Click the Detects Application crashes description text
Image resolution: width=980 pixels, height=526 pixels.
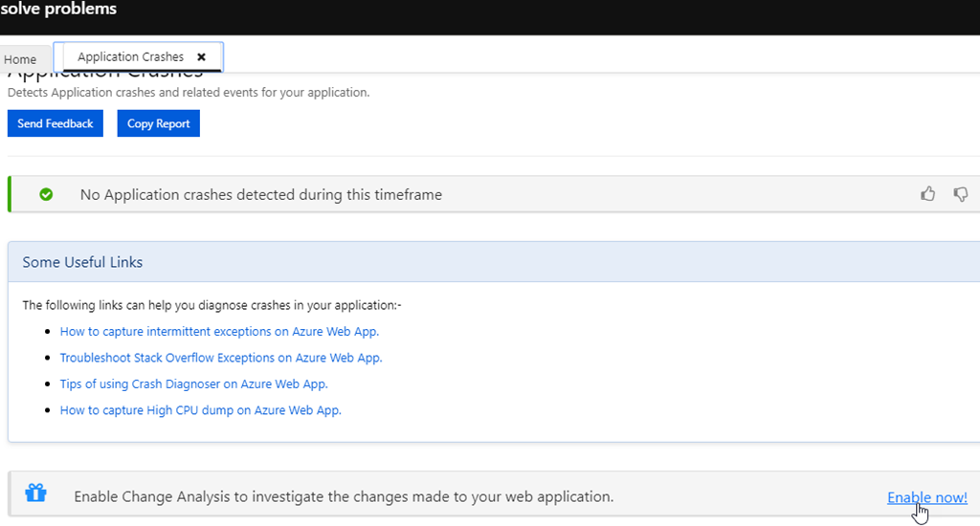click(189, 93)
